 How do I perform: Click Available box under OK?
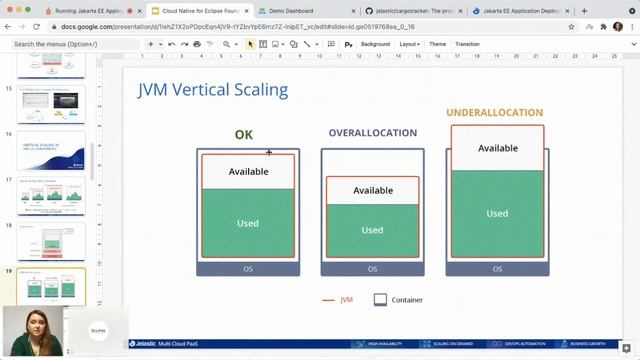click(248, 171)
